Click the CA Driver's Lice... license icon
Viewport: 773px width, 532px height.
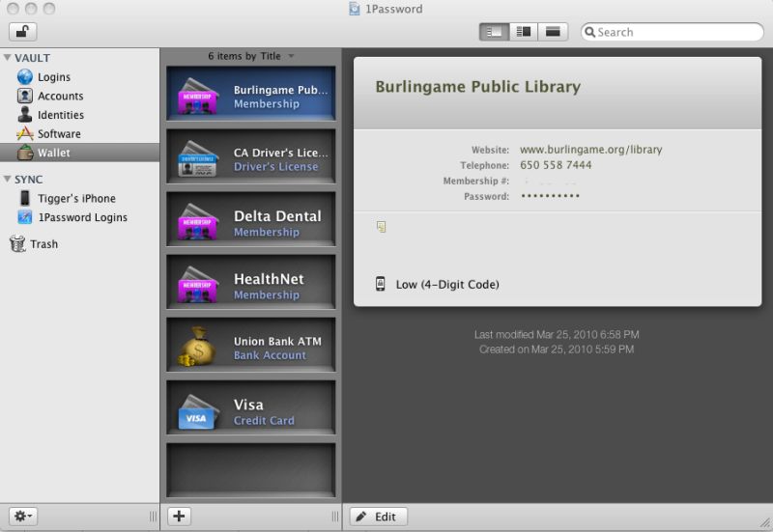[197, 158]
